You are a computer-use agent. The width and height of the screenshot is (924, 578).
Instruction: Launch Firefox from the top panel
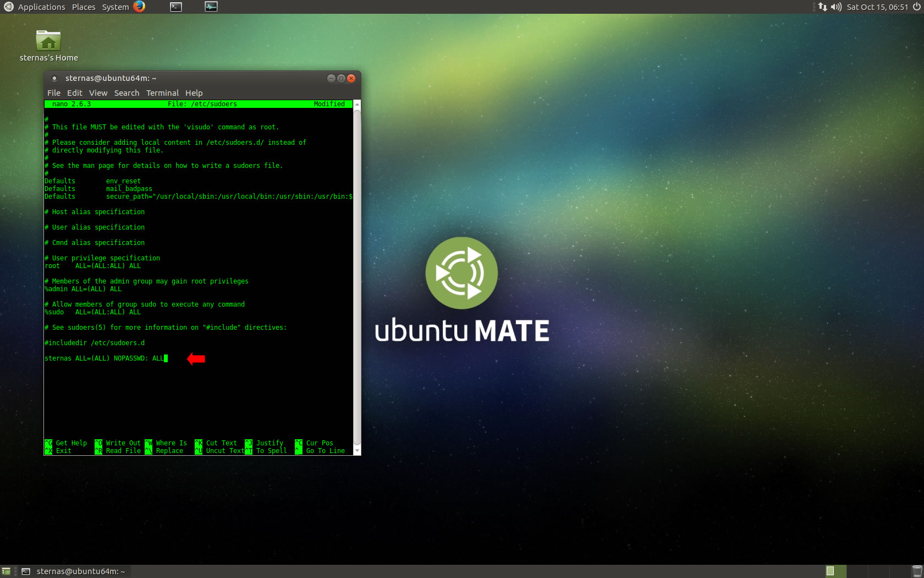[x=139, y=7]
